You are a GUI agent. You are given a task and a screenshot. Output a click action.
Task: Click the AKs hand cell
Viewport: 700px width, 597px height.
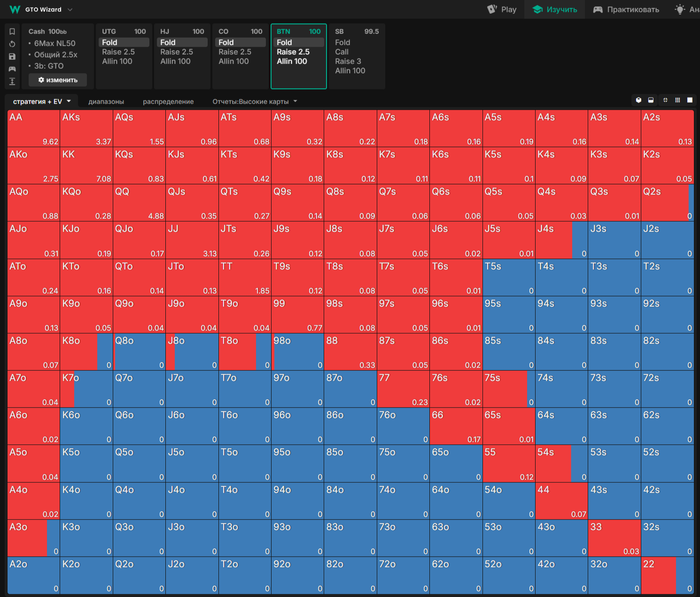[x=86, y=129]
